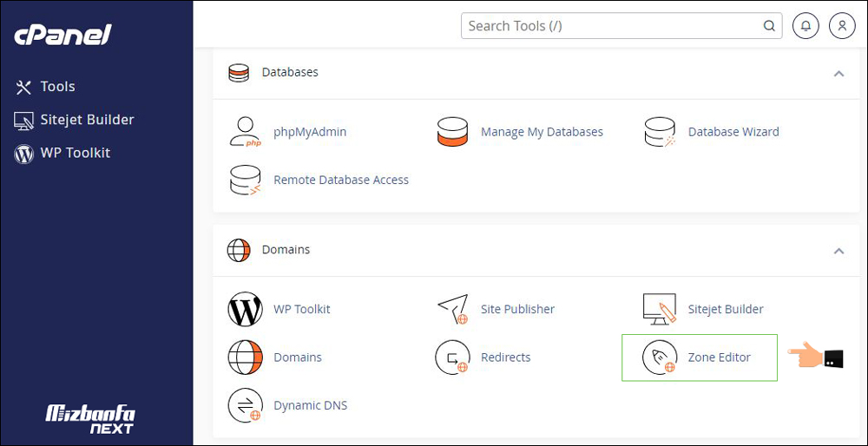
Task: Click the Databases section heading
Action: tap(290, 73)
